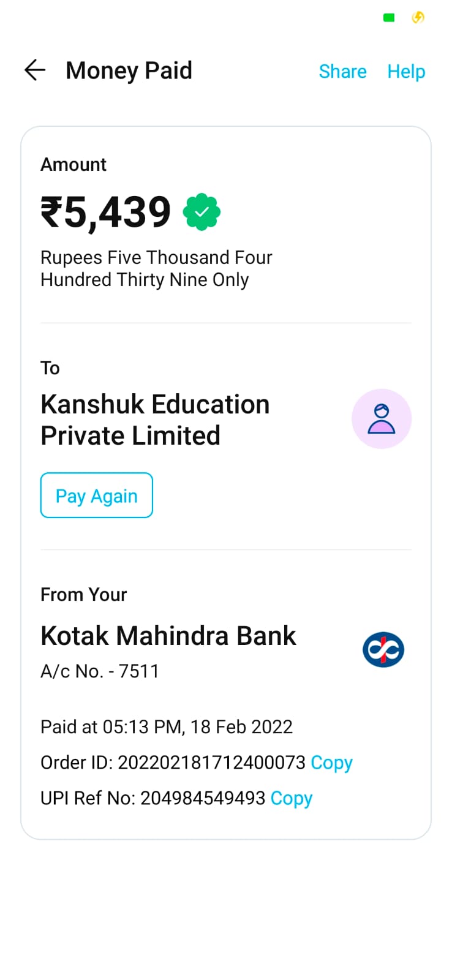Select Kanshuk Education Private Limited name
This screenshot has width=452, height=980.
pyautogui.click(x=155, y=420)
